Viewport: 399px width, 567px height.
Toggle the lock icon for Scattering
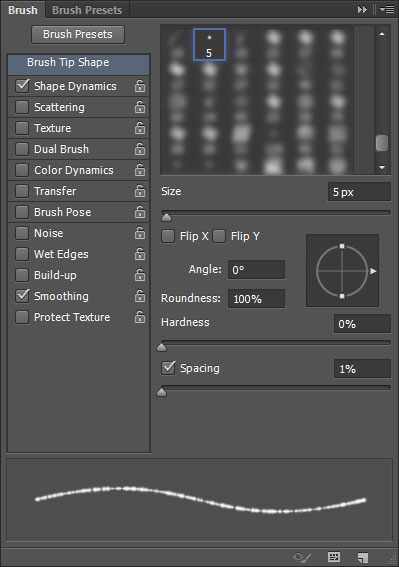tap(140, 107)
